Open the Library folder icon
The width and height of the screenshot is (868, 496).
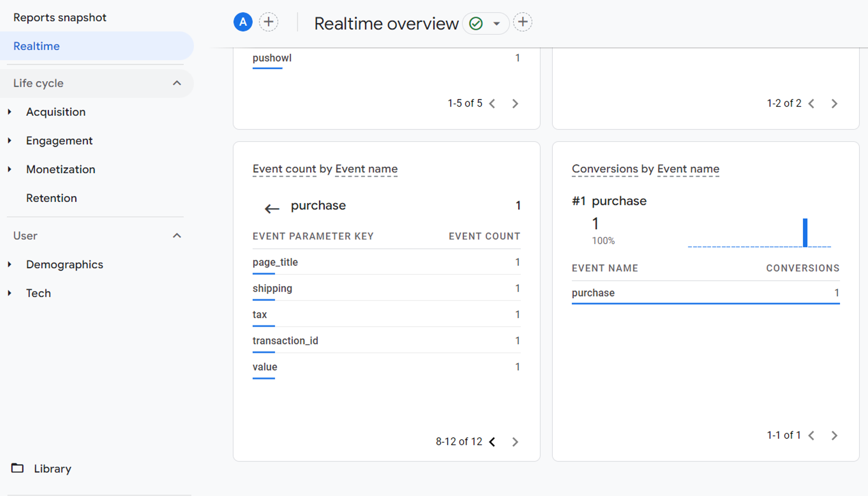point(17,468)
